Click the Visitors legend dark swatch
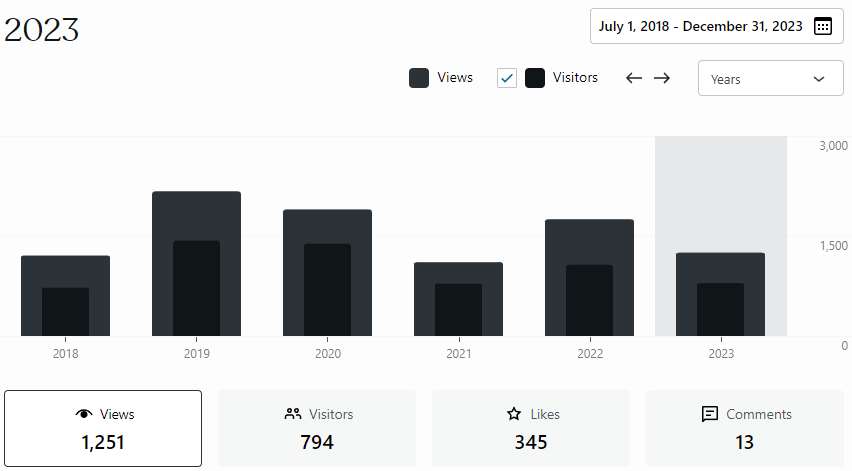 point(535,78)
